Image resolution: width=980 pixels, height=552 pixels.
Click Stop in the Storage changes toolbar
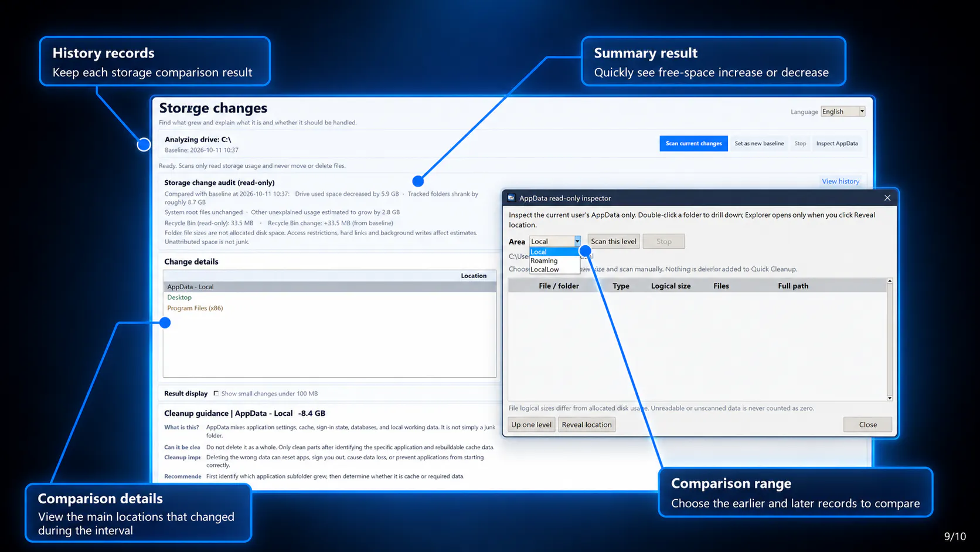tap(800, 144)
